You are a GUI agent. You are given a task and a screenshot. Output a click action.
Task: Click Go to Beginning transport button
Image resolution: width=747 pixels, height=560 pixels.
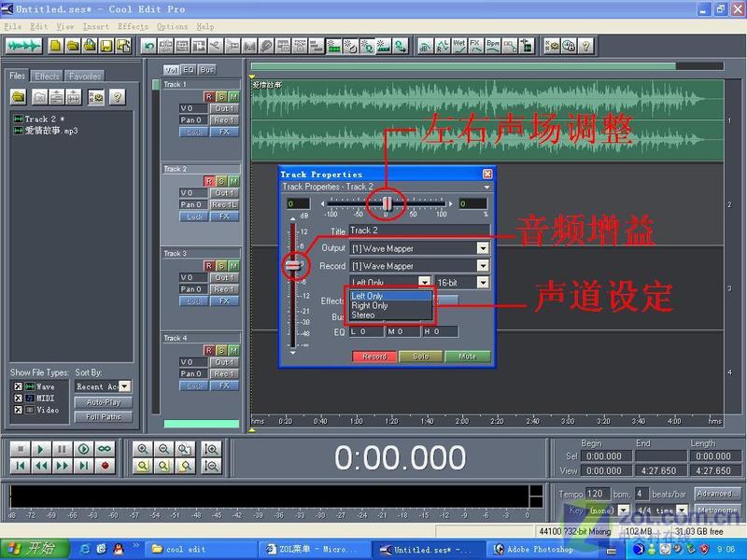(x=20, y=466)
